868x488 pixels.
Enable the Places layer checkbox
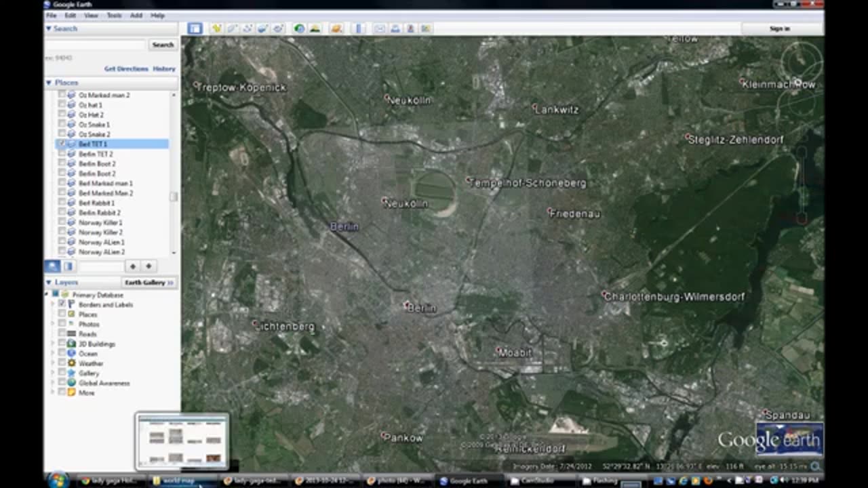point(62,314)
